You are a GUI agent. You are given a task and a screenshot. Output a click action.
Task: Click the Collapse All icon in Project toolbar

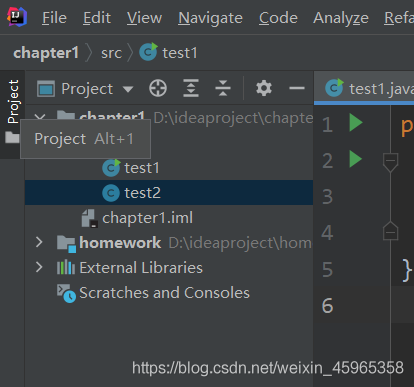coord(223,88)
